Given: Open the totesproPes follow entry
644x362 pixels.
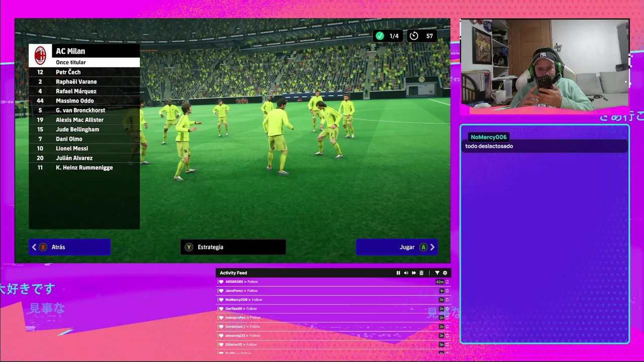Looking at the screenshot, I should [x=333, y=318].
